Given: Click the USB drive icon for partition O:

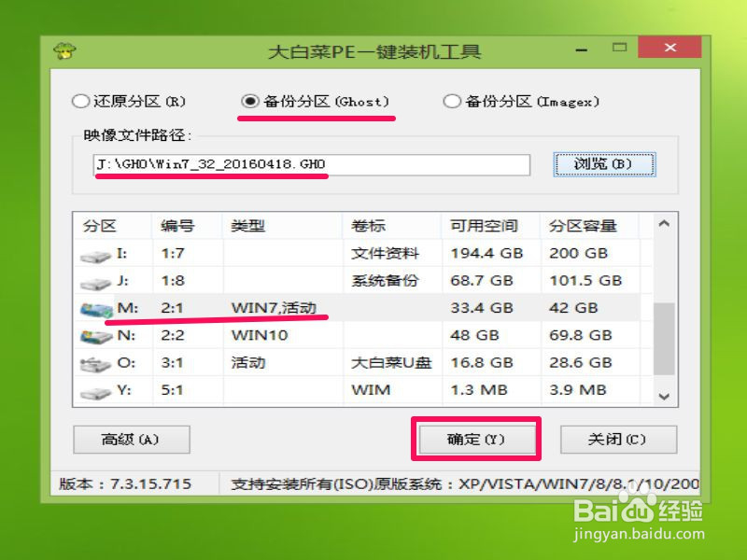Looking at the screenshot, I should [95, 364].
